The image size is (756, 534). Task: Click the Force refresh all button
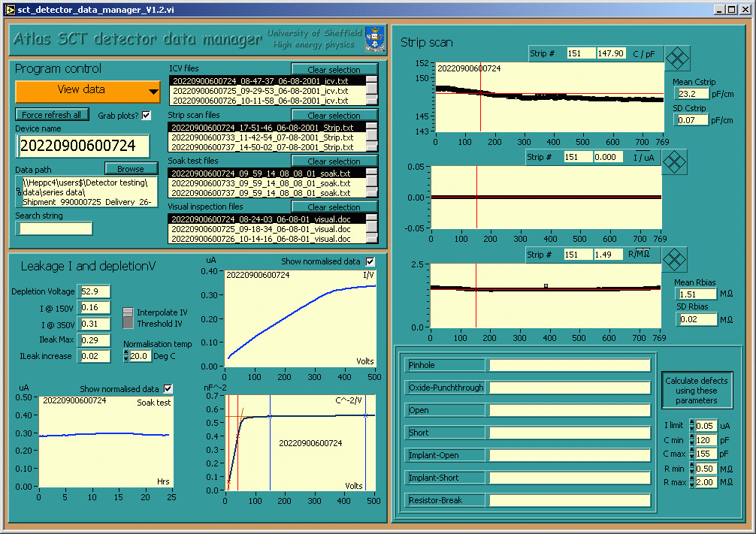click(x=52, y=115)
